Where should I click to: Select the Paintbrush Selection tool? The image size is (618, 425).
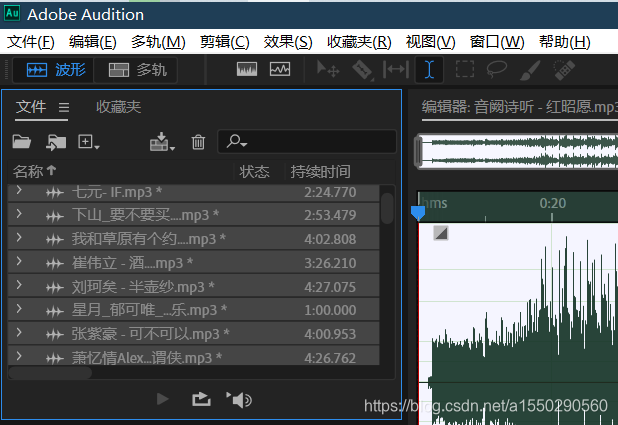(530, 70)
